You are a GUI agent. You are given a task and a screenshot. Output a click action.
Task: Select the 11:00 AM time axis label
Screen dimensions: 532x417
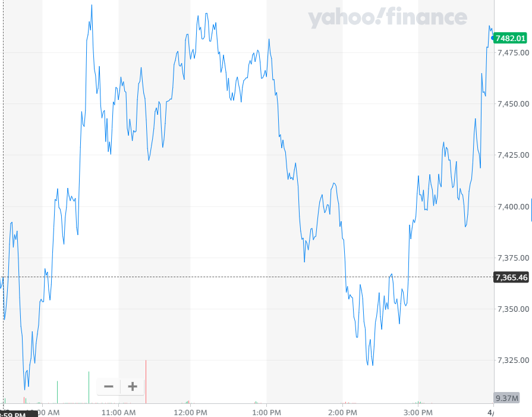(119, 412)
